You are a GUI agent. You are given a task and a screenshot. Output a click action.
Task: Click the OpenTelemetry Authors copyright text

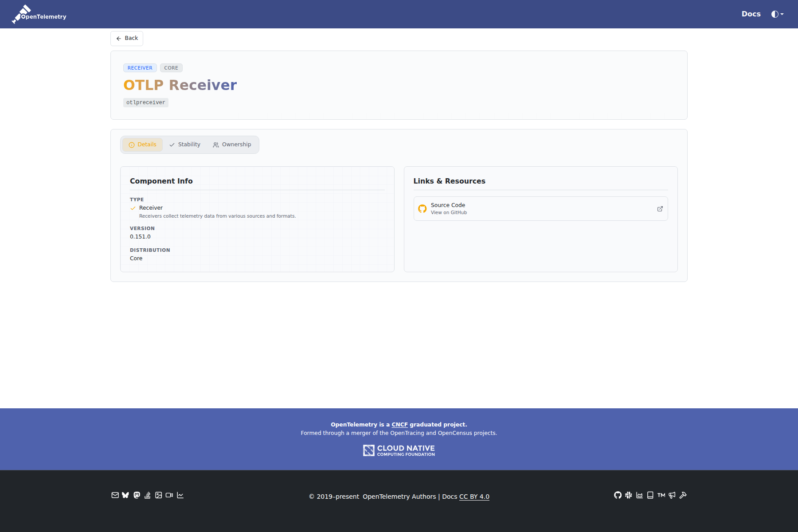(x=399, y=497)
